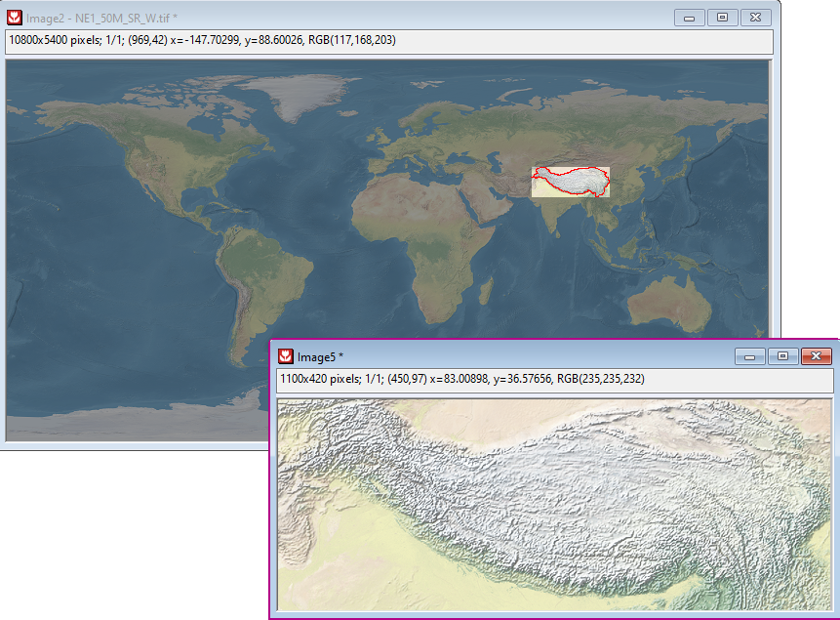The height and width of the screenshot is (620, 840).
Task: Close the Image2 NE1_50M_SR_W.tif window
Action: coord(754,18)
